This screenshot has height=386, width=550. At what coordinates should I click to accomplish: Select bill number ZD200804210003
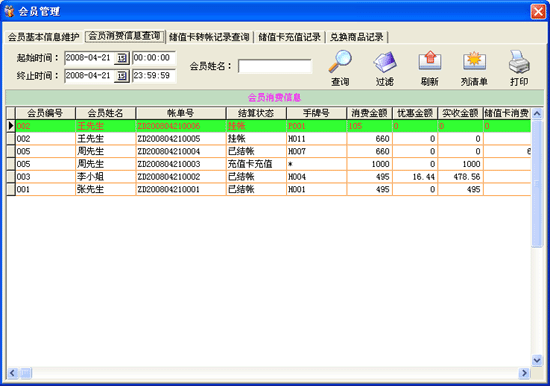(x=181, y=164)
